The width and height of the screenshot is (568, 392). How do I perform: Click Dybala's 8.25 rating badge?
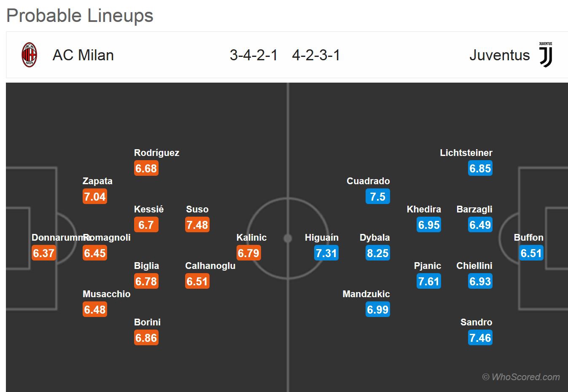378,253
